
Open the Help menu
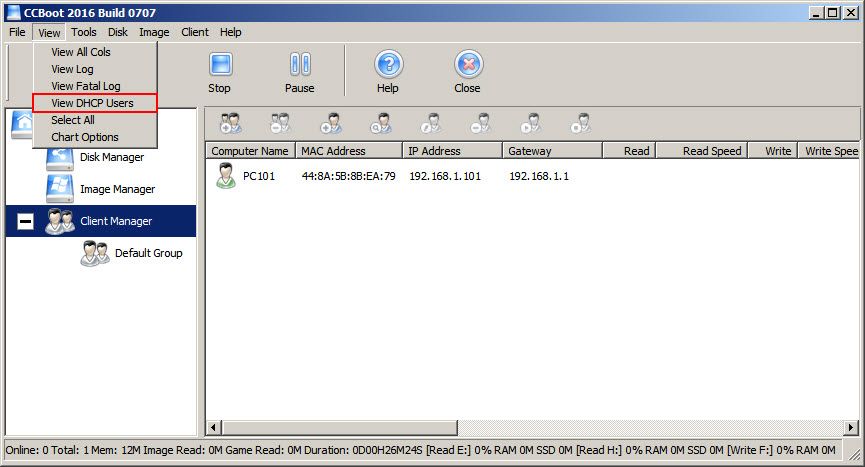(x=231, y=32)
